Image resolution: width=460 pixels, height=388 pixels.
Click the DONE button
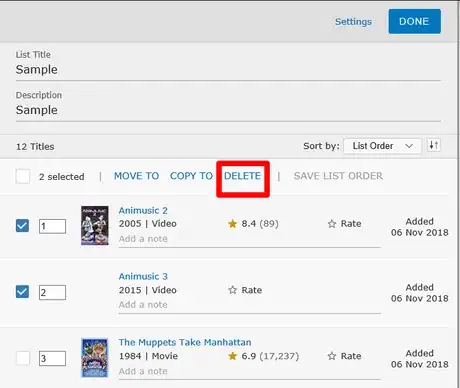[x=414, y=21]
